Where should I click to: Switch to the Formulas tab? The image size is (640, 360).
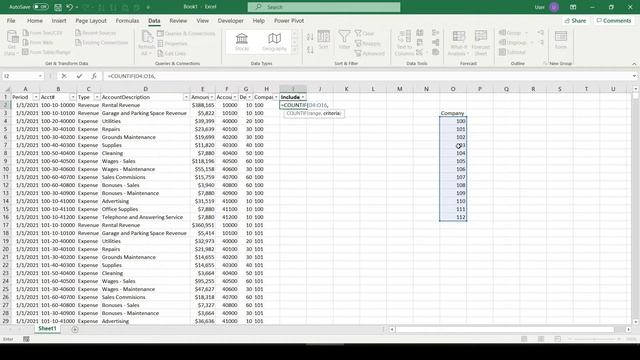point(127,20)
